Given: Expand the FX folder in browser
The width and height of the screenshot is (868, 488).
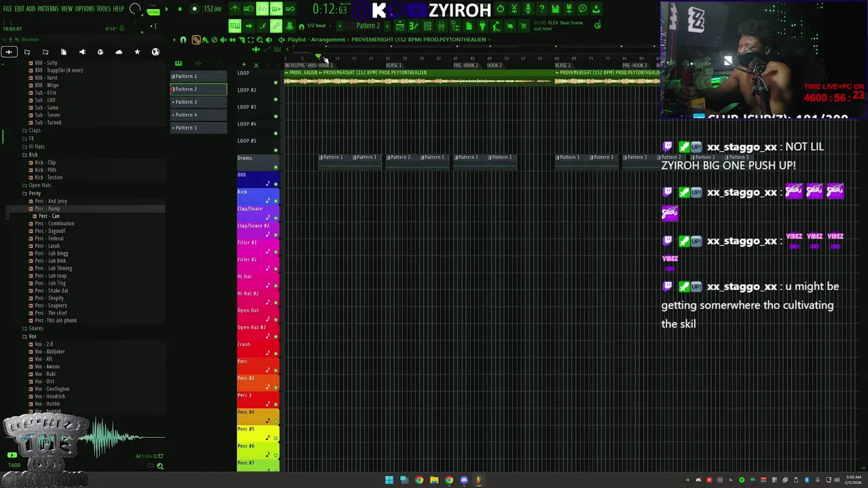Looking at the screenshot, I should (31, 138).
